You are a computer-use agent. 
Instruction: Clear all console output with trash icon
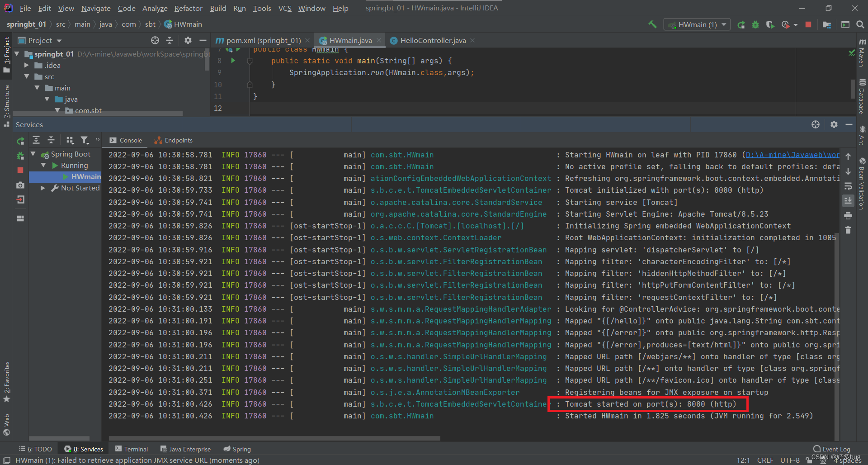click(x=848, y=230)
